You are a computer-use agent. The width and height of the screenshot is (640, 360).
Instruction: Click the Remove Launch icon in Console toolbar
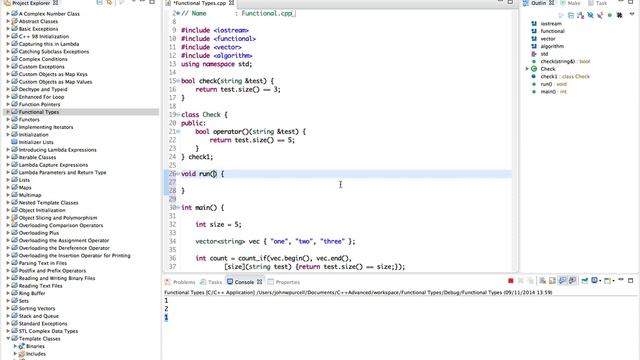pyautogui.click(x=520, y=280)
